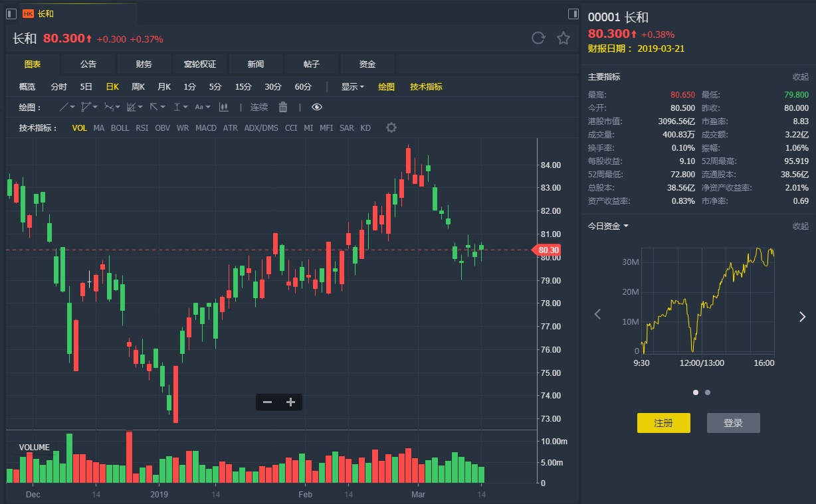Screen dimensions: 816x504
Task: Add 长和 to favorites with star icon
Action: click(563, 38)
